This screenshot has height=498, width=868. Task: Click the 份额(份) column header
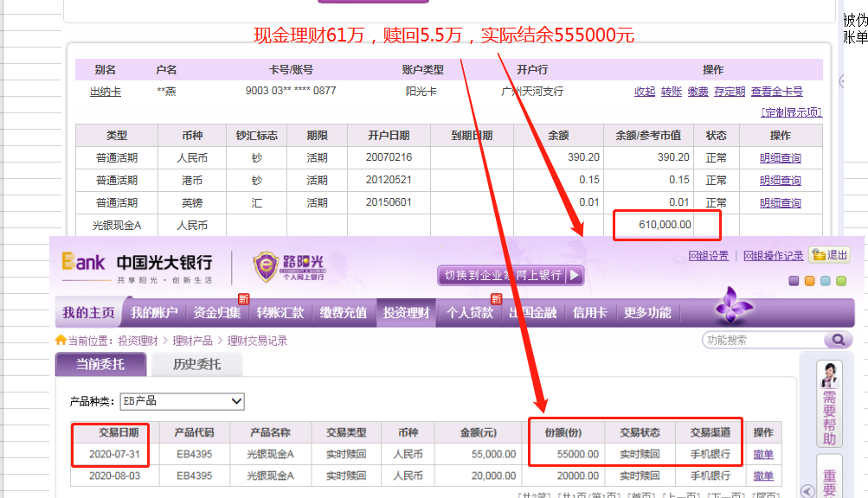click(x=563, y=432)
